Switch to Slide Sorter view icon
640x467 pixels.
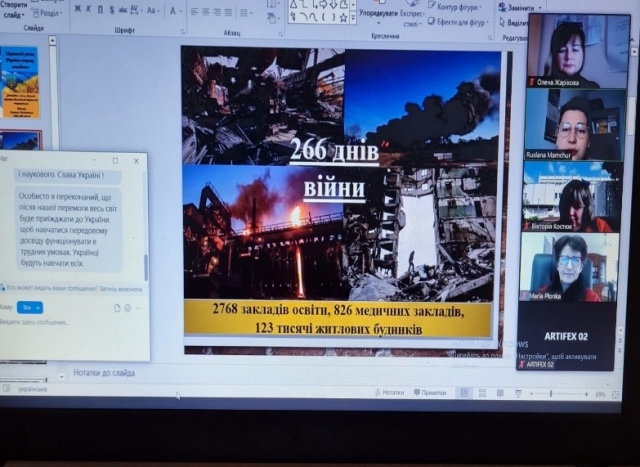pos(482,393)
